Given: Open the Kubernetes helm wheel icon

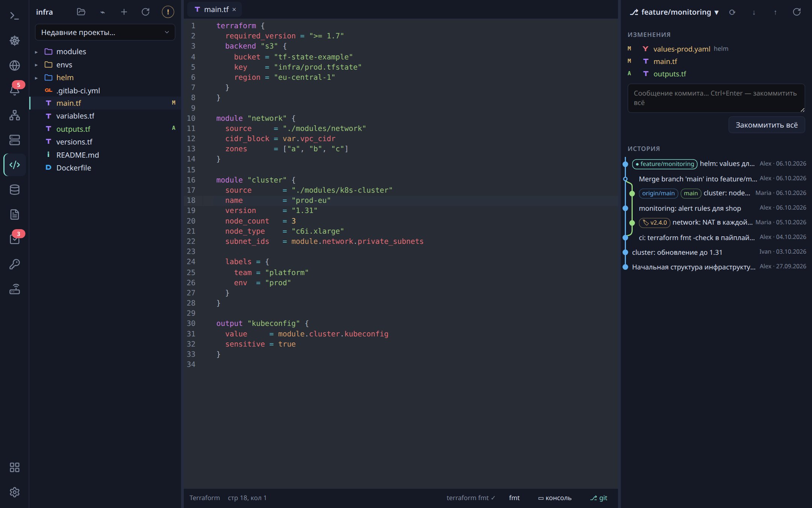Looking at the screenshot, I should pyautogui.click(x=14, y=41).
